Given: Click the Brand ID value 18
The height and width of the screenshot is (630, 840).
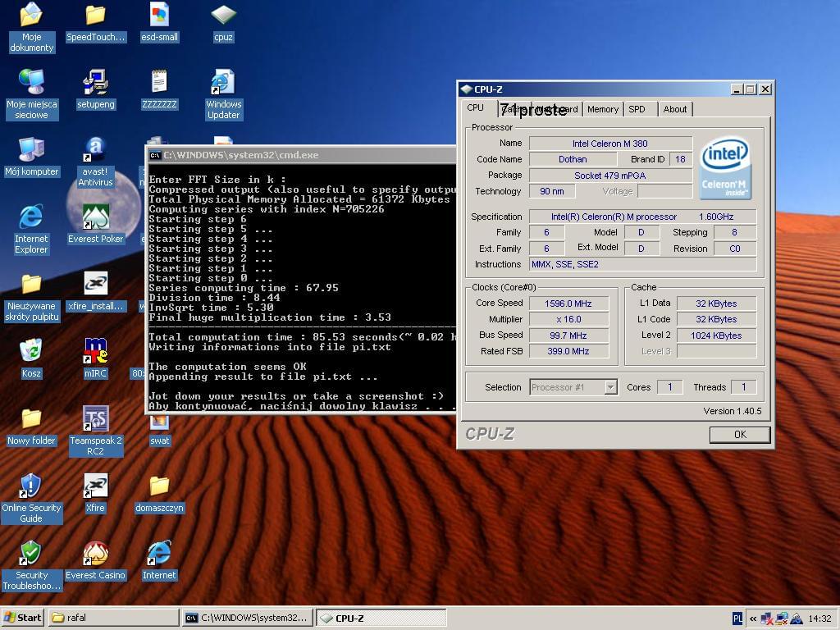Looking at the screenshot, I should pyautogui.click(x=680, y=159).
